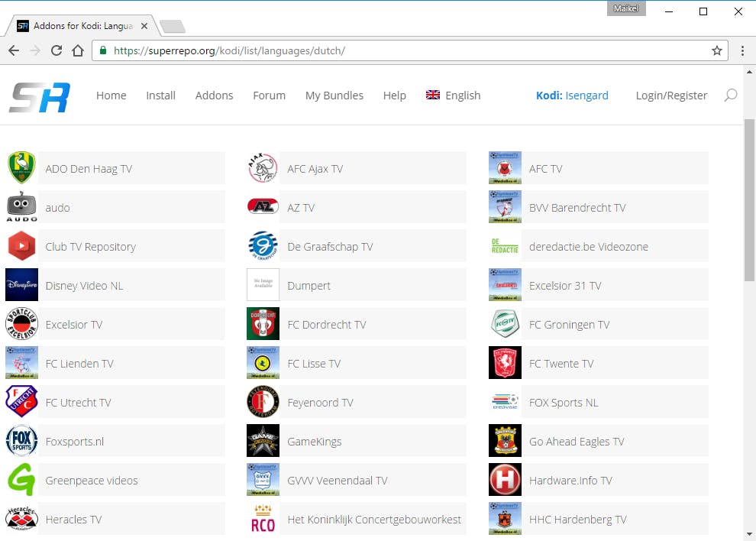
Task: Open the My Bundles menu item
Action: pyautogui.click(x=334, y=96)
